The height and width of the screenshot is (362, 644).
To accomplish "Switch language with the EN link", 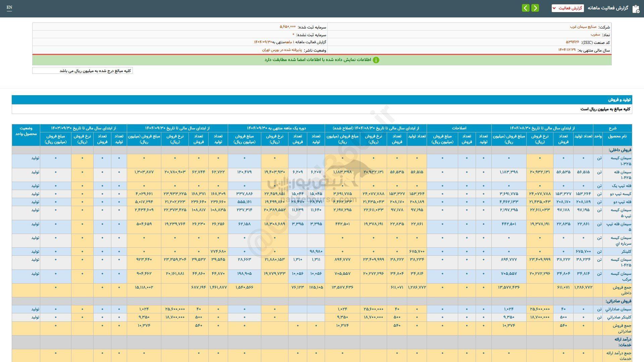I will (9, 8).
